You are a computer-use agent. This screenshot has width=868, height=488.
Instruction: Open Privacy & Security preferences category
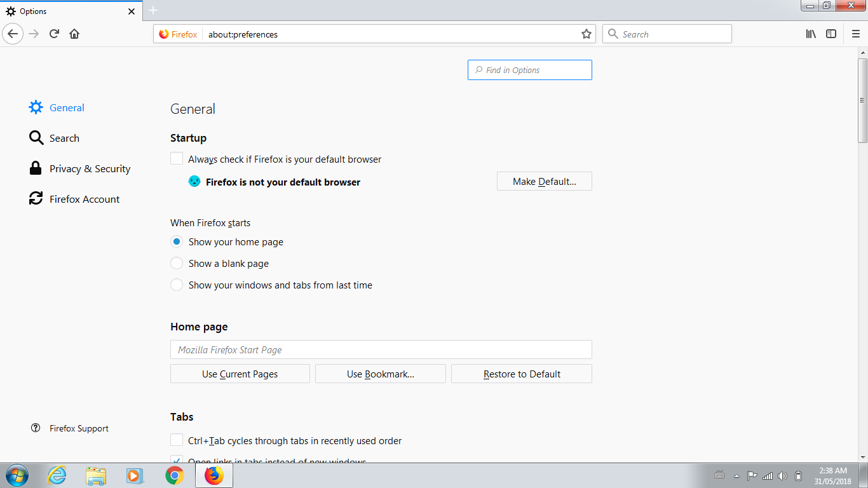[80, 168]
